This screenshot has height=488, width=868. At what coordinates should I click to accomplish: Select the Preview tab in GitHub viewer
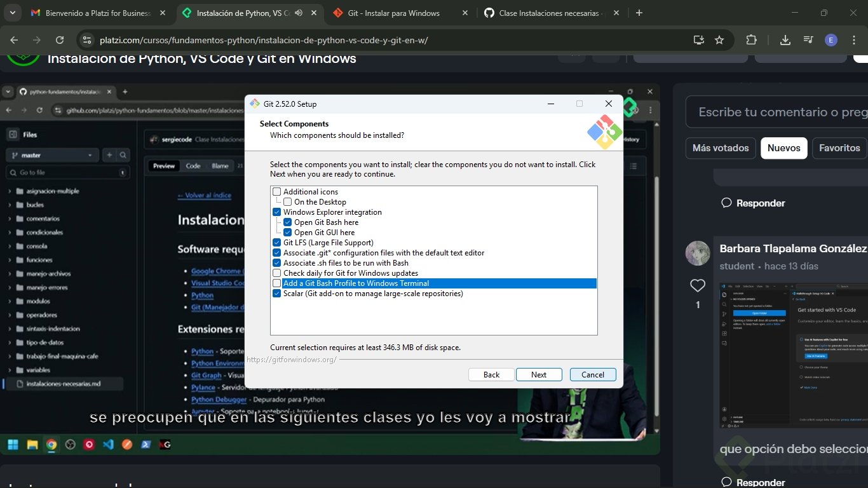pyautogui.click(x=163, y=166)
